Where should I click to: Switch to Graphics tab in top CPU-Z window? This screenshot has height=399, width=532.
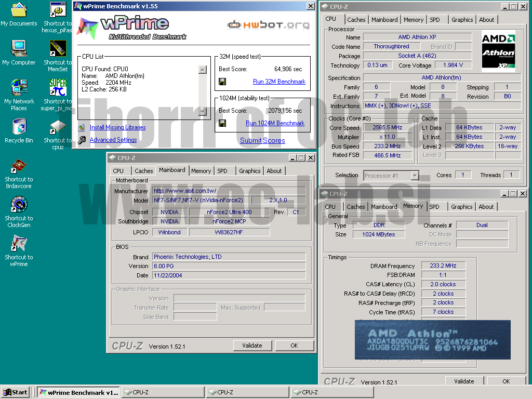pos(462,20)
